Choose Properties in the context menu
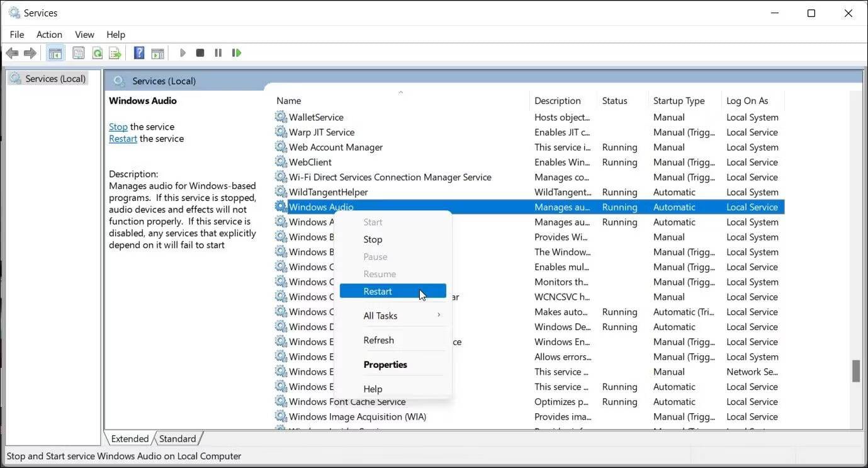The height and width of the screenshot is (468, 868). (385, 364)
